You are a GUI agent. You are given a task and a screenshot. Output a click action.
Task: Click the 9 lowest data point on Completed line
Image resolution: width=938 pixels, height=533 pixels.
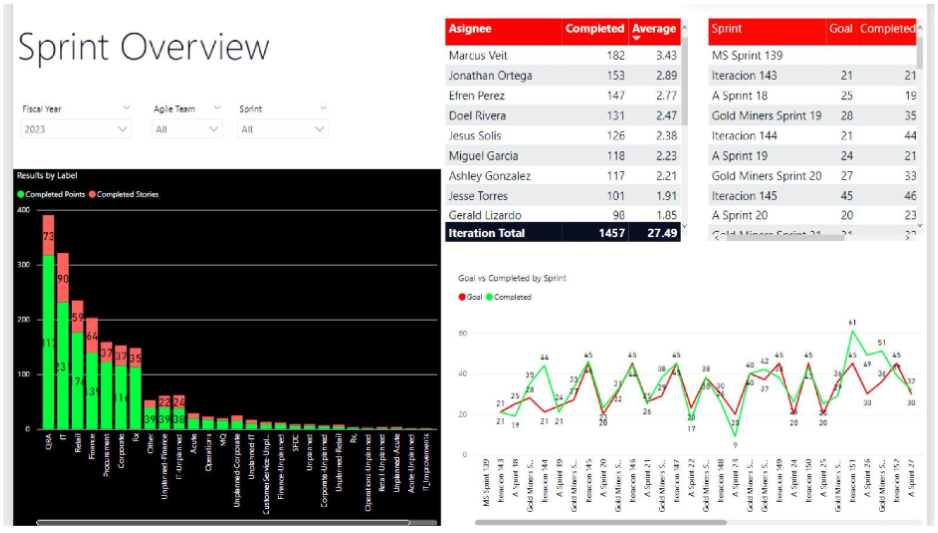coord(735,435)
